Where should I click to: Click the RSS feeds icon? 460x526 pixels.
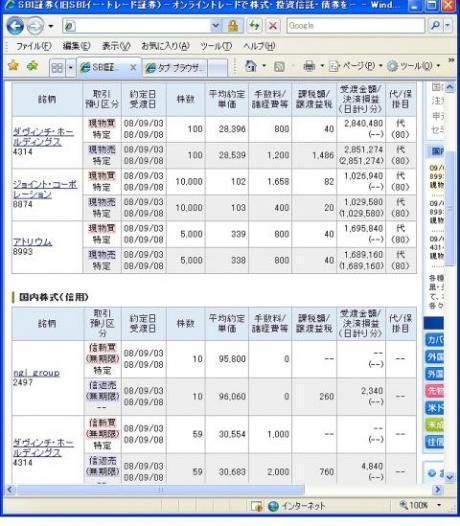[279, 67]
